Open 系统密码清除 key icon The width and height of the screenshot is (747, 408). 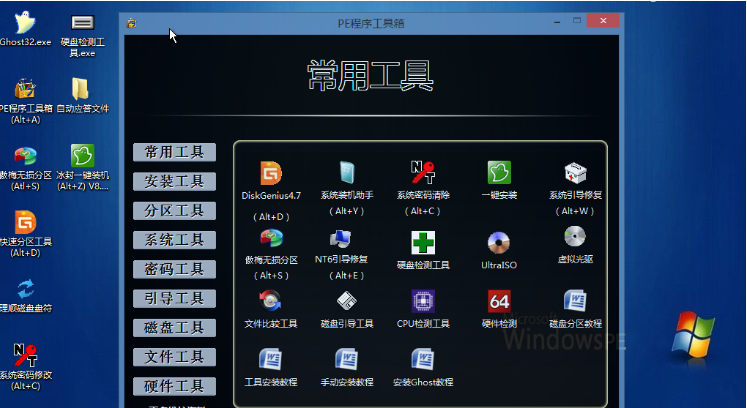tap(423, 172)
